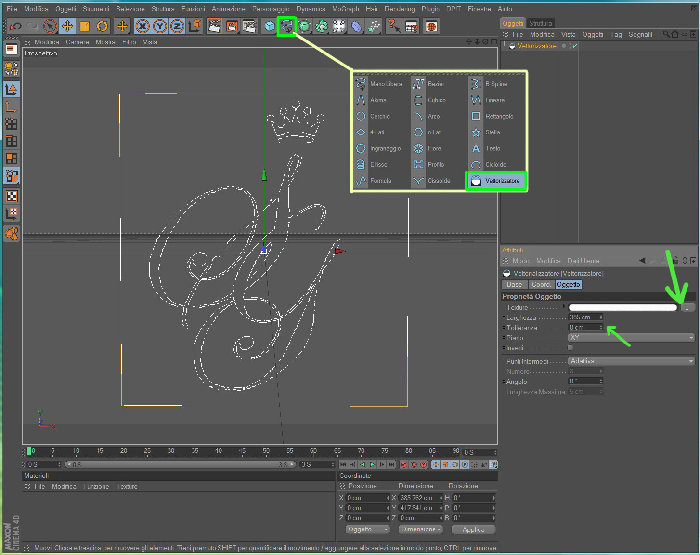The width and height of the screenshot is (700, 555).
Task: Click the timeline range scrub bar
Action: [180, 464]
